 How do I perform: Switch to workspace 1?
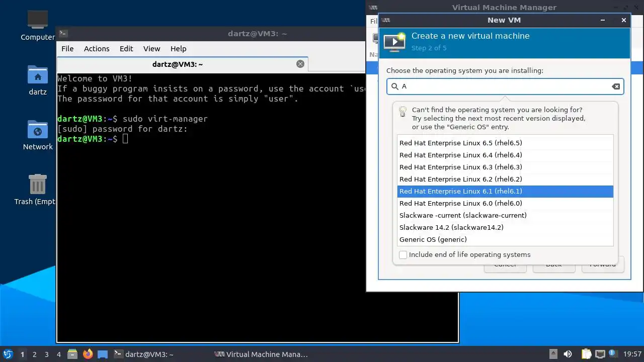click(x=22, y=354)
